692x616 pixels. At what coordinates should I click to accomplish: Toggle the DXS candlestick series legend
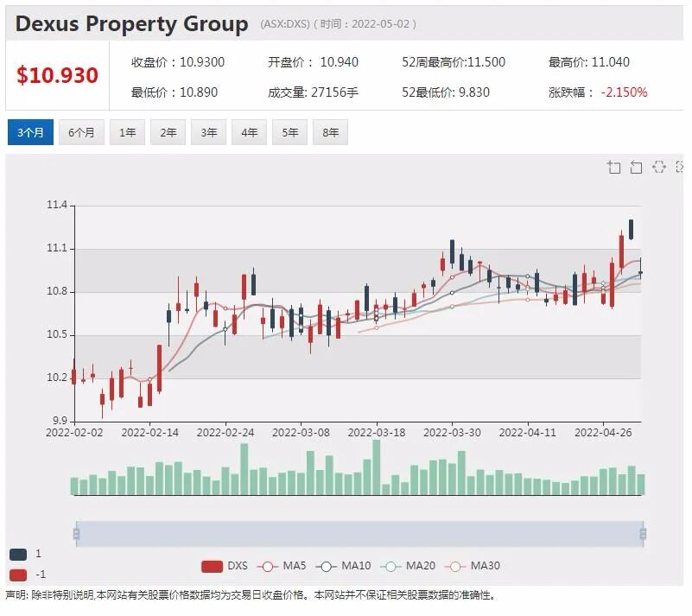225,566
